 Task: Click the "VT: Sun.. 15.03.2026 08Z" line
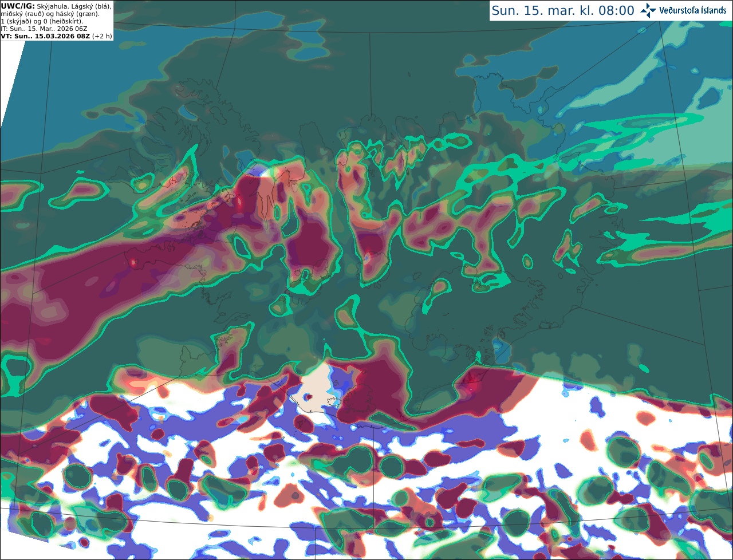click(x=45, y=36)
